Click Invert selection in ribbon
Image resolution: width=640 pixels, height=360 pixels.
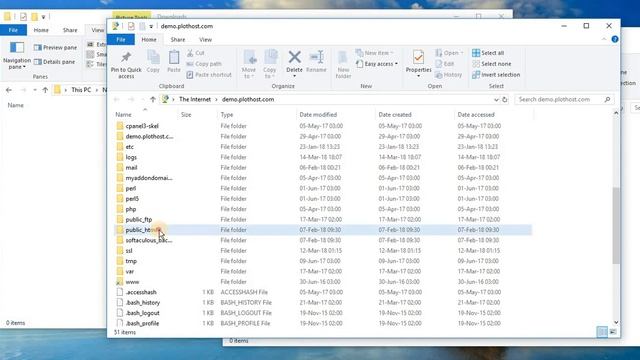pos(496,75)
